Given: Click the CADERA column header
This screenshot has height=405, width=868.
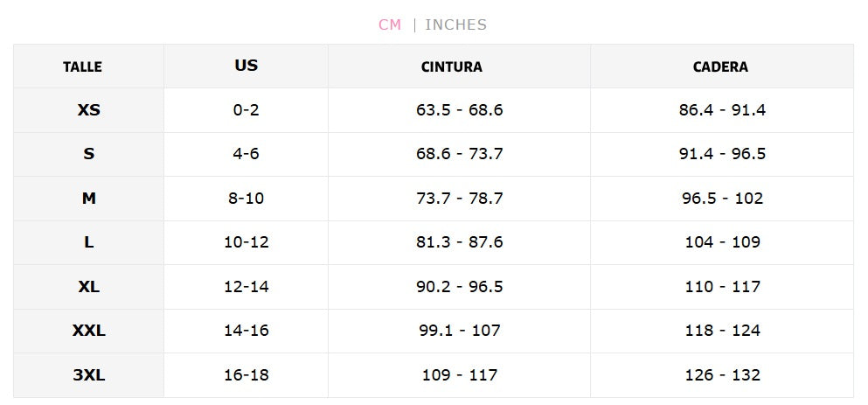Looking at the screenshot, I should (720, 66).
